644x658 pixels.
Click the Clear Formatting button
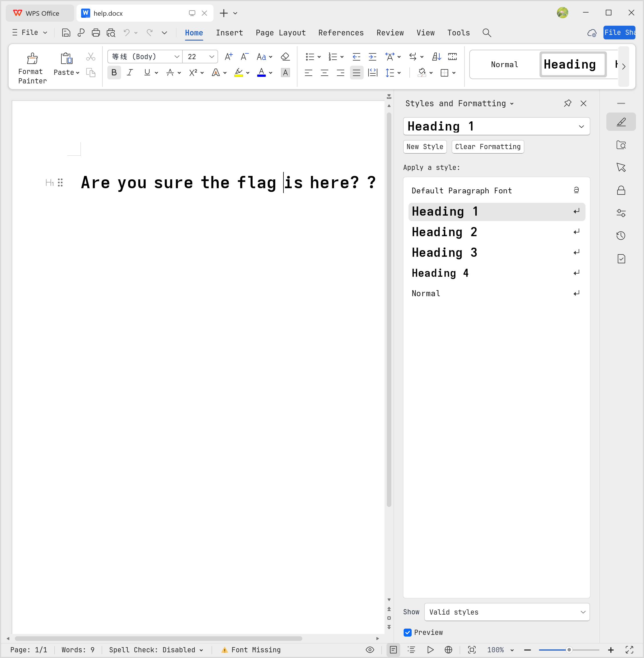[x=487, y=147]
